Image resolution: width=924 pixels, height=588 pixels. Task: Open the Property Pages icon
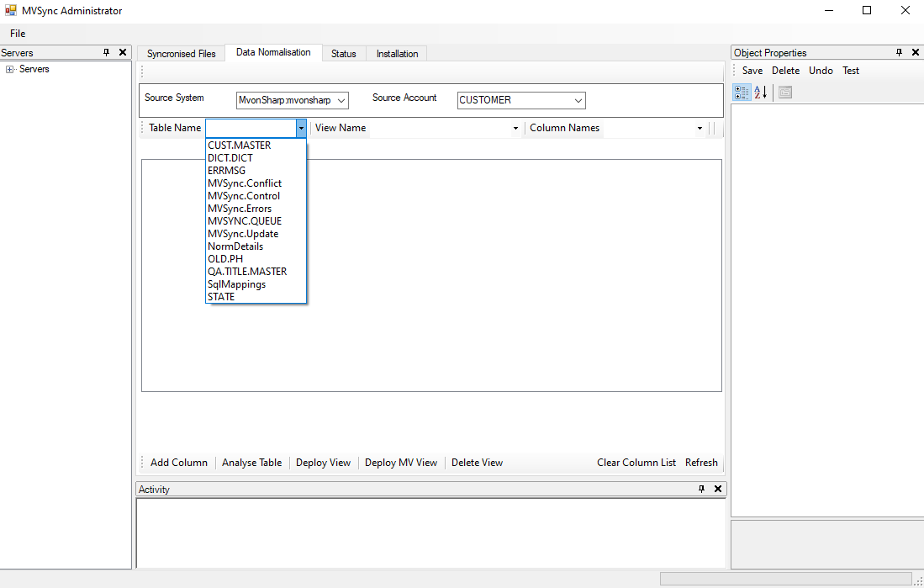pyautogui.click(x=785, y=93)
